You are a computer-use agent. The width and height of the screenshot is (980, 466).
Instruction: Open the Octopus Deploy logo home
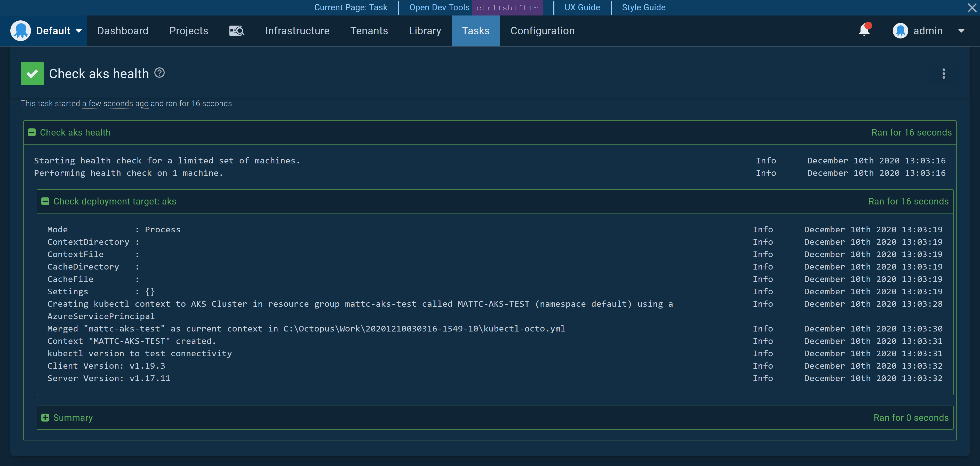21,30
